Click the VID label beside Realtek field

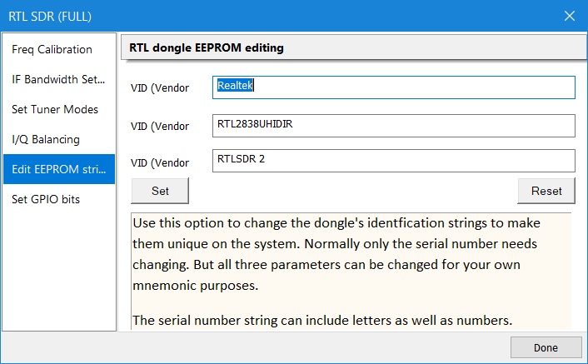[160, 87]
